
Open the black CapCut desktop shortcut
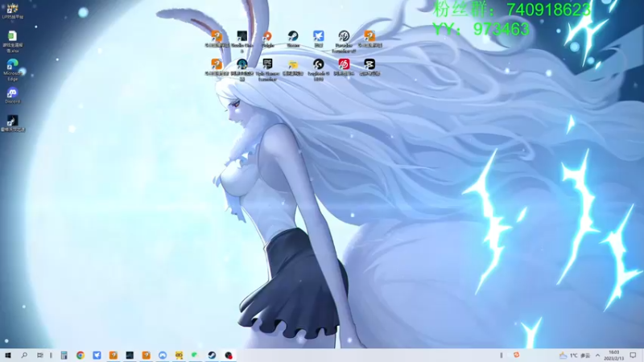point(369,67)
